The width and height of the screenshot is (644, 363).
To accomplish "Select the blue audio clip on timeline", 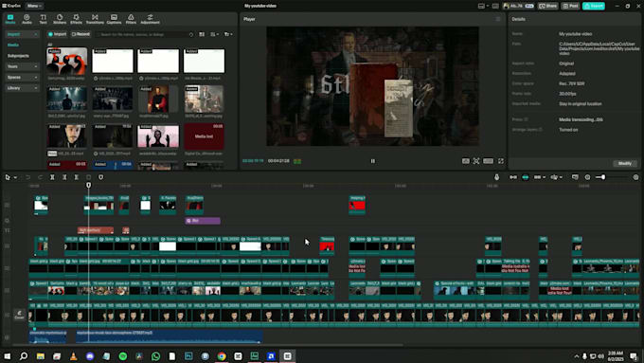I will (x=169, y=336).
